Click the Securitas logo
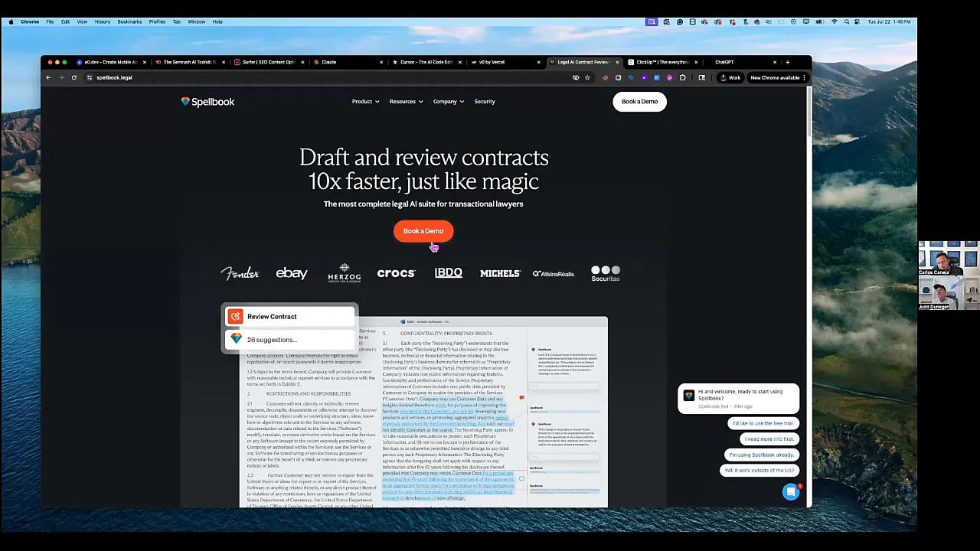Screen dimensions: 980x551 [x=606, y=274]
